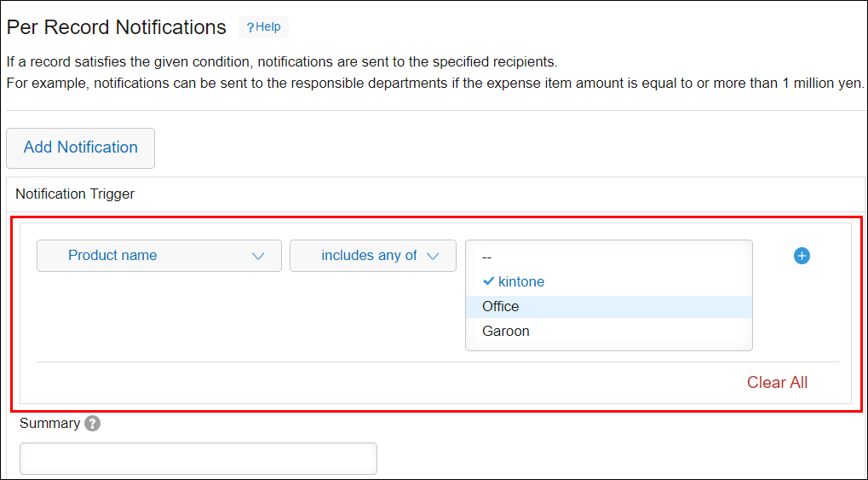
Task: Click the blue checkmark next to kintone
Action: click(x=488, y=281)
